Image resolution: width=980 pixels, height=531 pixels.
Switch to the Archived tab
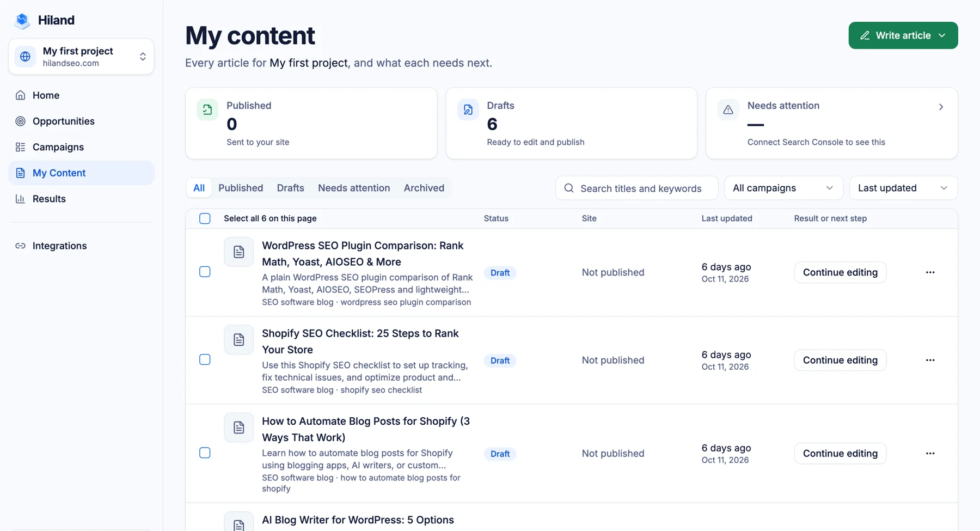click(x=424, y=188)
